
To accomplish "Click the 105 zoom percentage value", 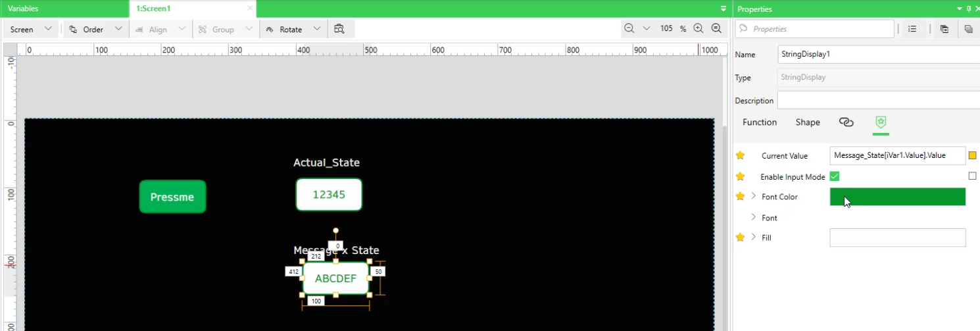I will (666, 29).
